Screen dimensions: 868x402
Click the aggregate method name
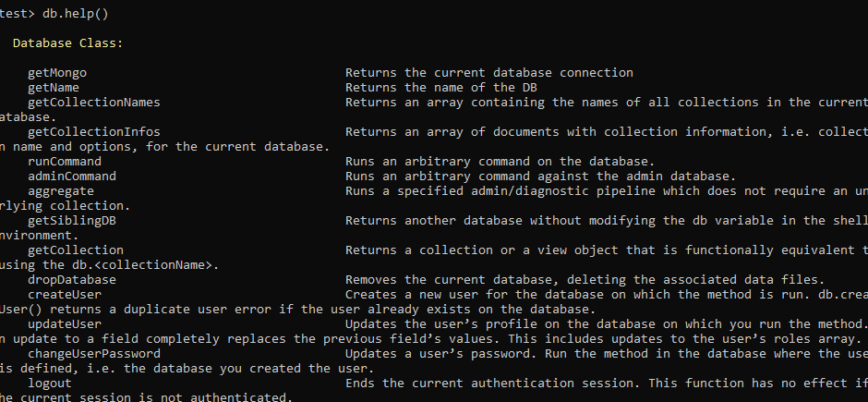click(x=61, y=191)
